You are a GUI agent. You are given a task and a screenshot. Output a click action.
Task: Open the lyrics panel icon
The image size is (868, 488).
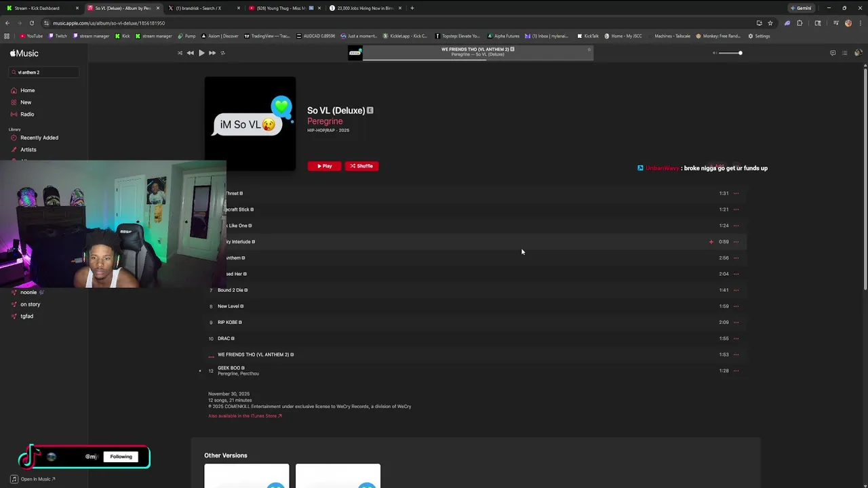point(833,53)
